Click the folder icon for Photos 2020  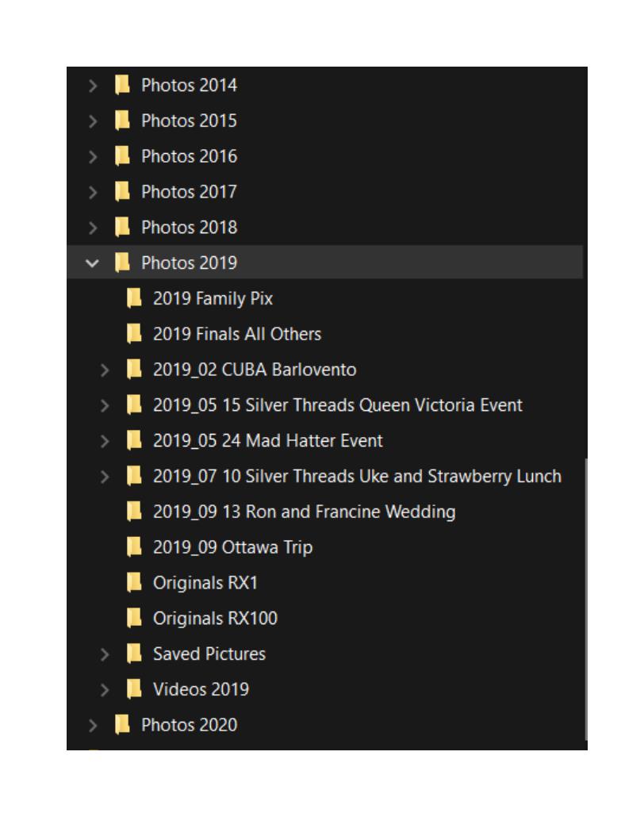122,725
